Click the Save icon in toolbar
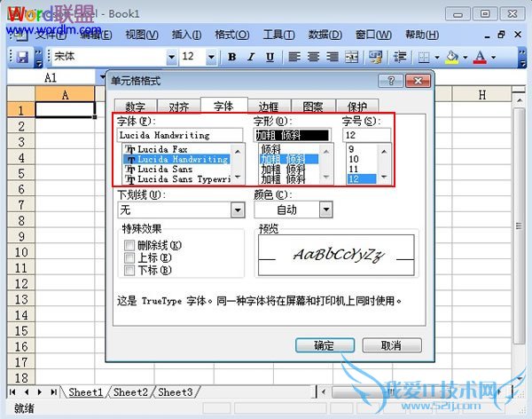This screenshot has width=532, height=419. [22, 57]
